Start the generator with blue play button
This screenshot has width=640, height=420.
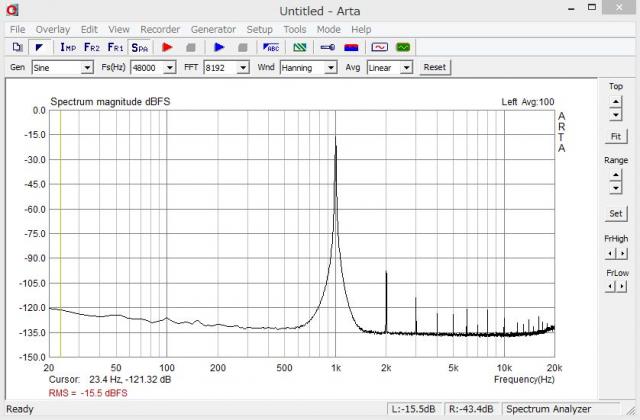[x=219, y=47]
